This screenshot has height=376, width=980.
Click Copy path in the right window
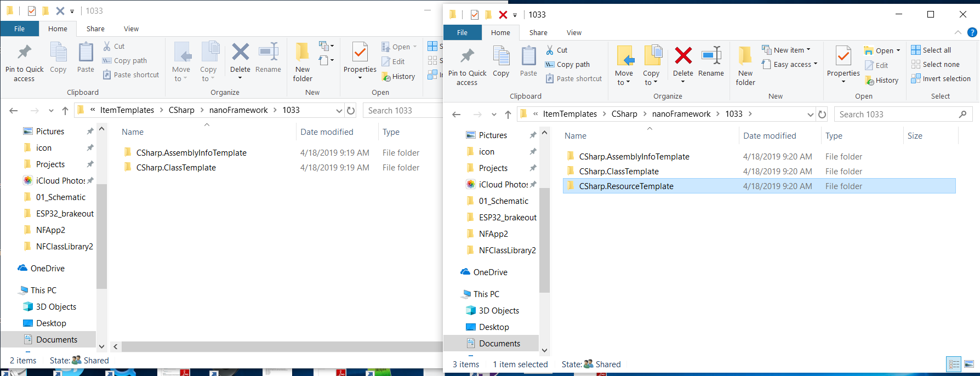tap(567, 64)
